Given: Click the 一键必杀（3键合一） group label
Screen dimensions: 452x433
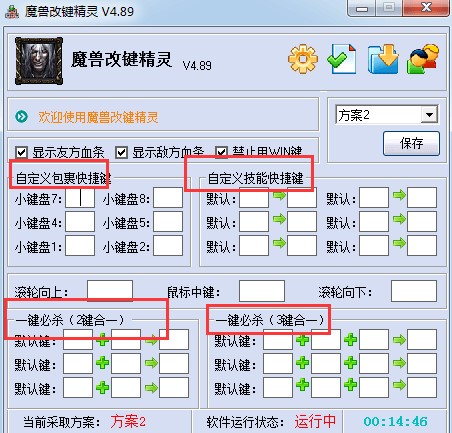Looking at the screenshot, I should coord(269,321).
